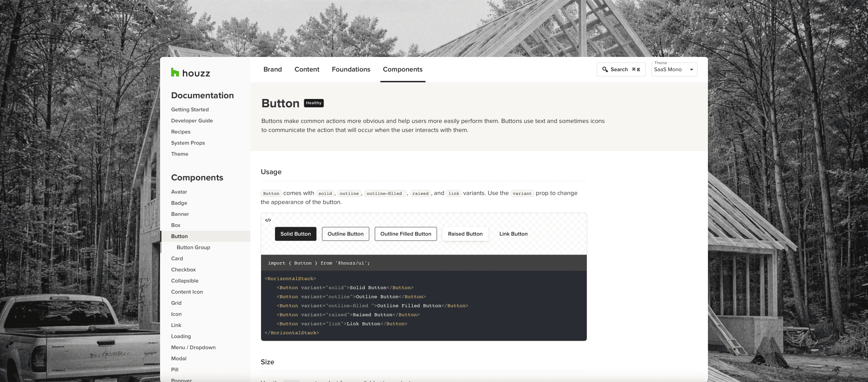Image resolution: width=868 pixels, height=382 pixels.
Task: Select the Content tab
Action: (x=307, y=69)
